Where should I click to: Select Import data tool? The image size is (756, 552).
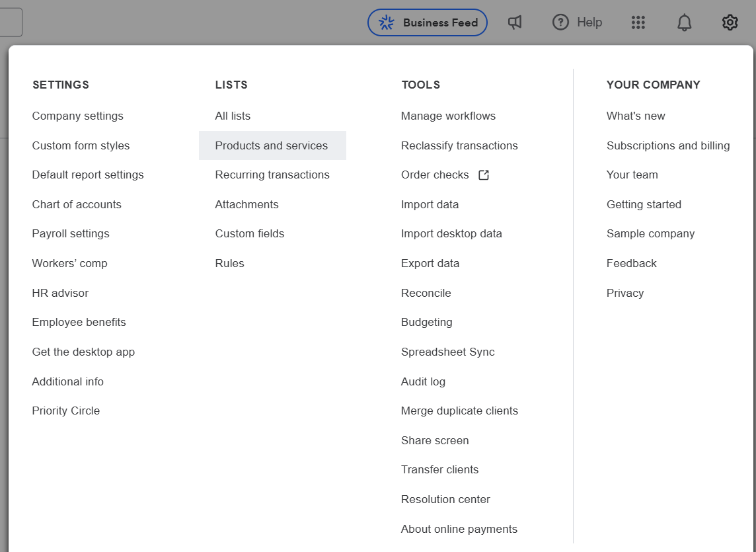click(430, 204)
